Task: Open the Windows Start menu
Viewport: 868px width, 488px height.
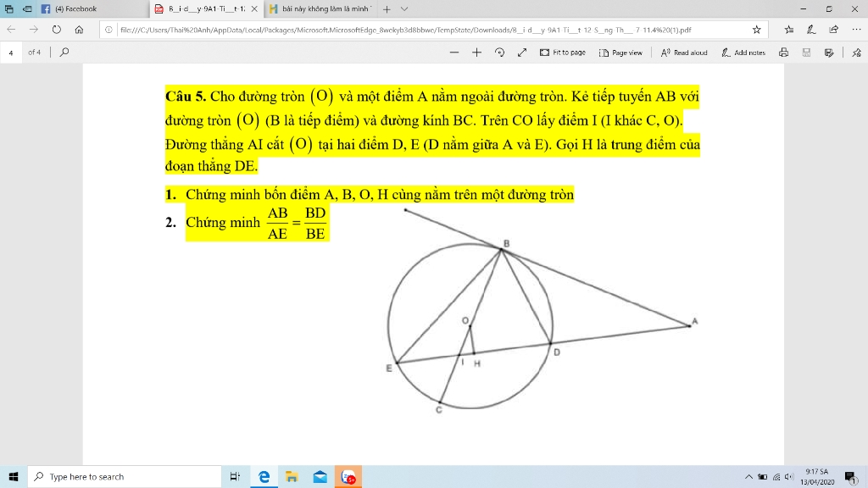Action: (x=14, y=476)
